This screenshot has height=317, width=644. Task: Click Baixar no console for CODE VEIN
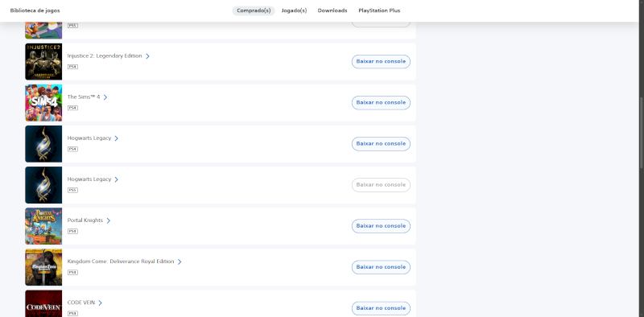click(381, 308)
